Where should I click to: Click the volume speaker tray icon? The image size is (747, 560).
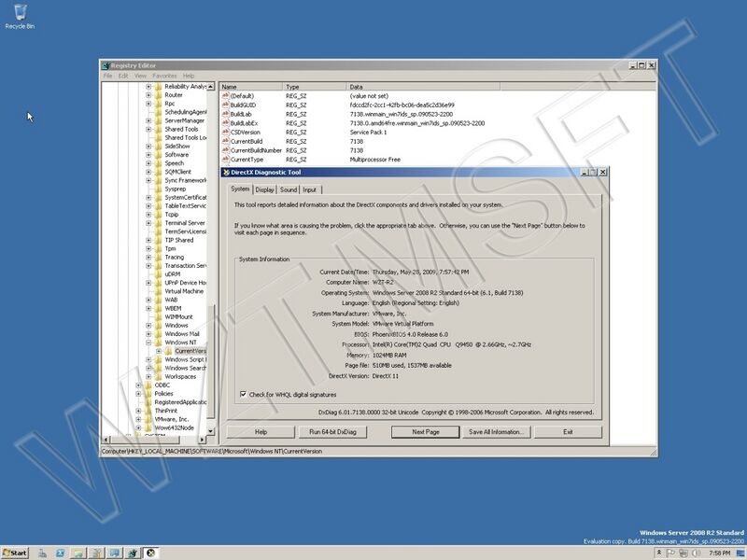[696, 553]
